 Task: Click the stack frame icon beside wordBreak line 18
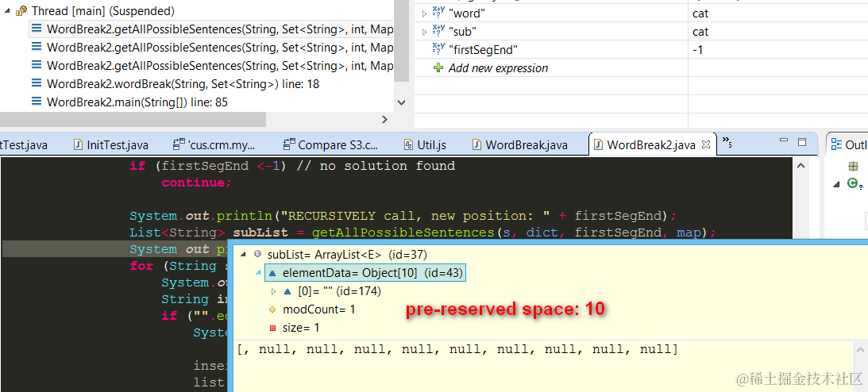(37, 84)
